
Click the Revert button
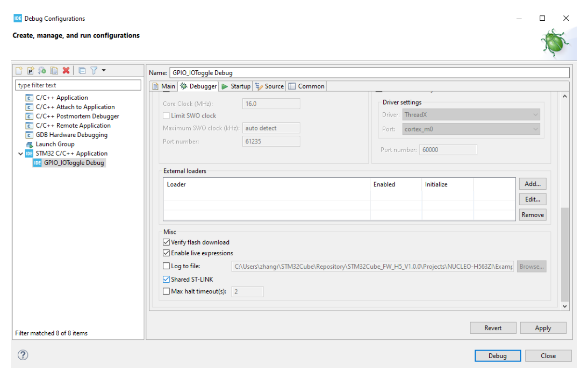pyautogui.click(x=493, y=328)
